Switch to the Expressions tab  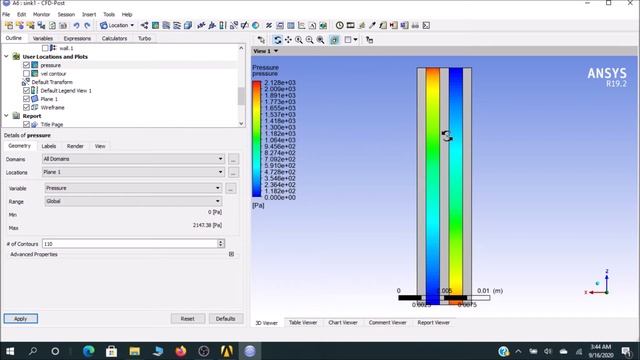tap(77, 38)
